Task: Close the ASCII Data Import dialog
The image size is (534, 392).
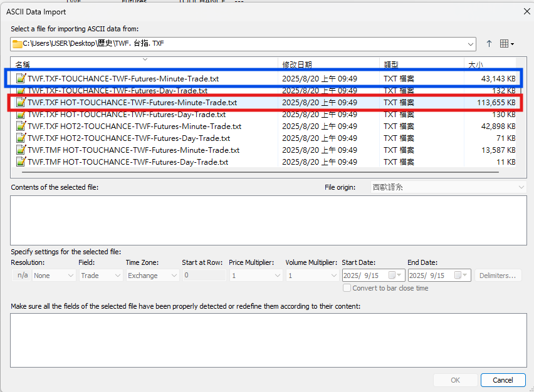Action: [x=525, y=11]
